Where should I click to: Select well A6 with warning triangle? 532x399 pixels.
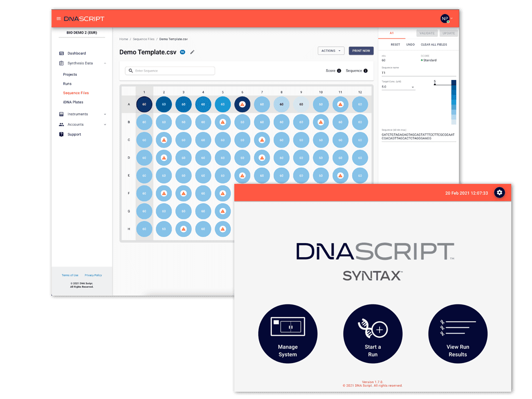click(242, 104)
